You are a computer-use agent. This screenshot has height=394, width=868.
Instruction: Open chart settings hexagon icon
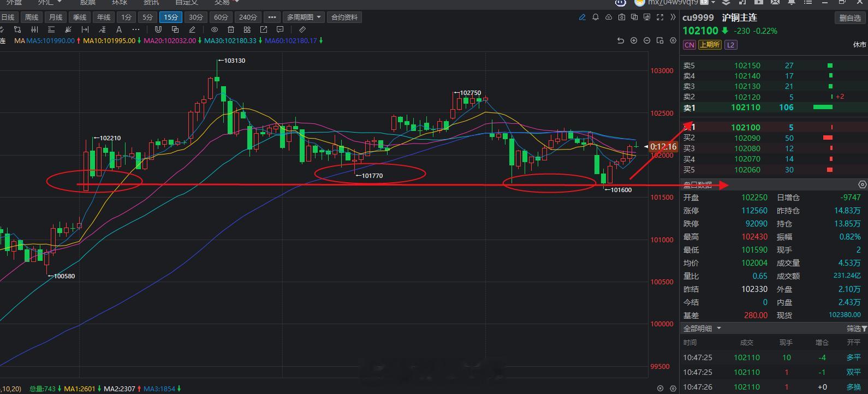(673, 40)
